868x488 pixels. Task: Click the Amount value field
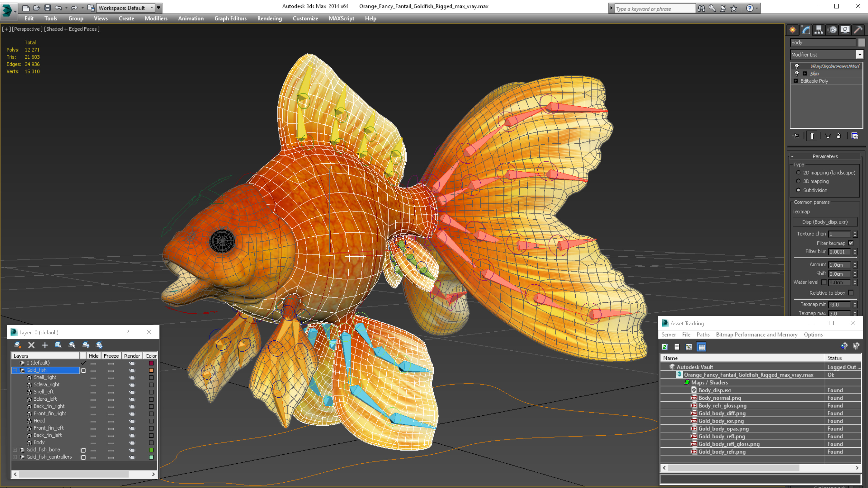(x=840, y=265)
